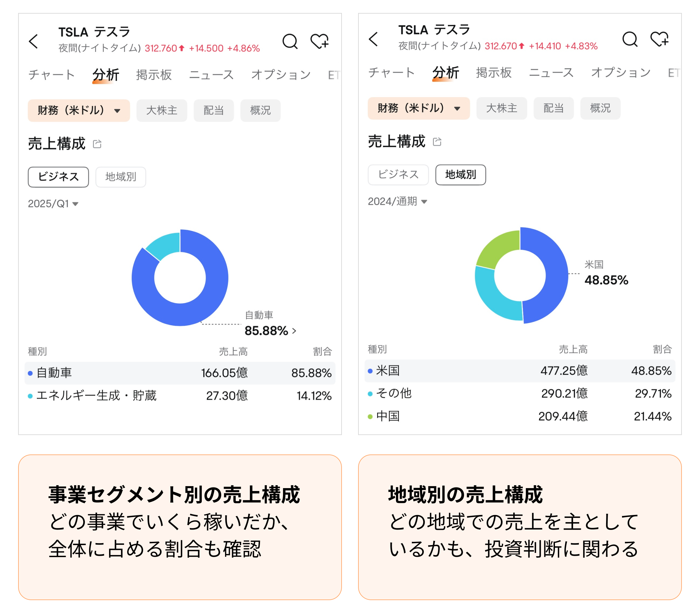Tap the search icon in left panel
This screenshot has height=615, width=700.
290,41
